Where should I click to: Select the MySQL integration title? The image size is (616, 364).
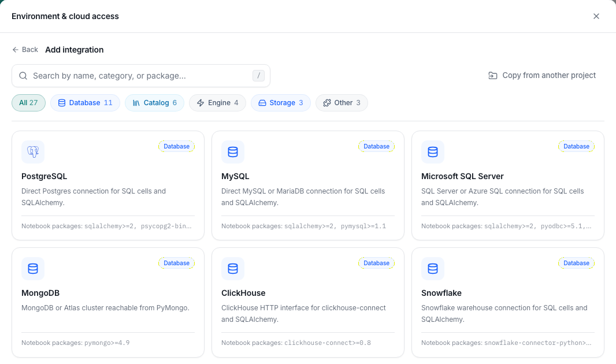click(x=235, y=176)
